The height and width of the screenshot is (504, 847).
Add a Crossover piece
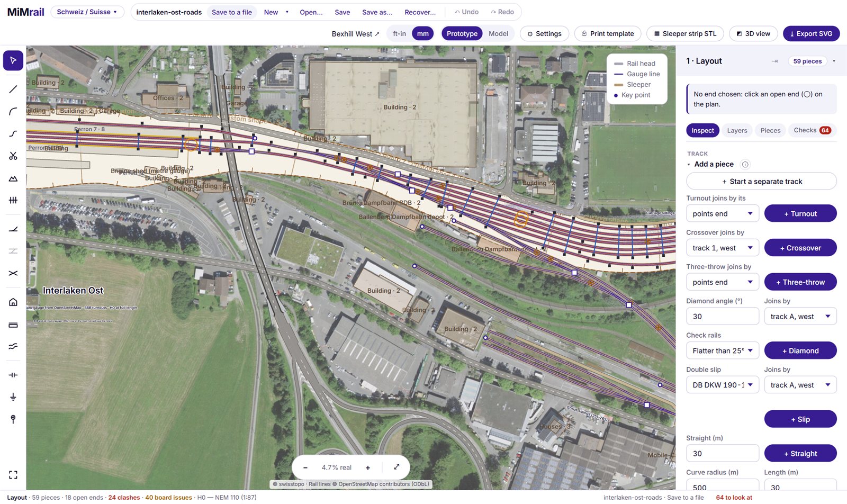800,248
